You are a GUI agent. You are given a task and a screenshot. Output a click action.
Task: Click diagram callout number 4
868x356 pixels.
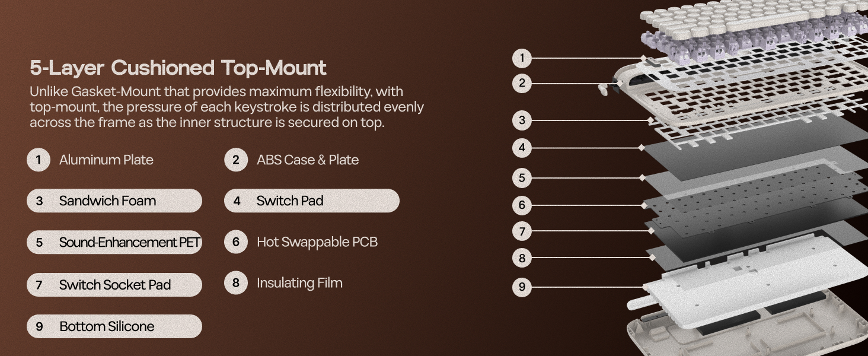pyautogui.click(x=522, y=147)
